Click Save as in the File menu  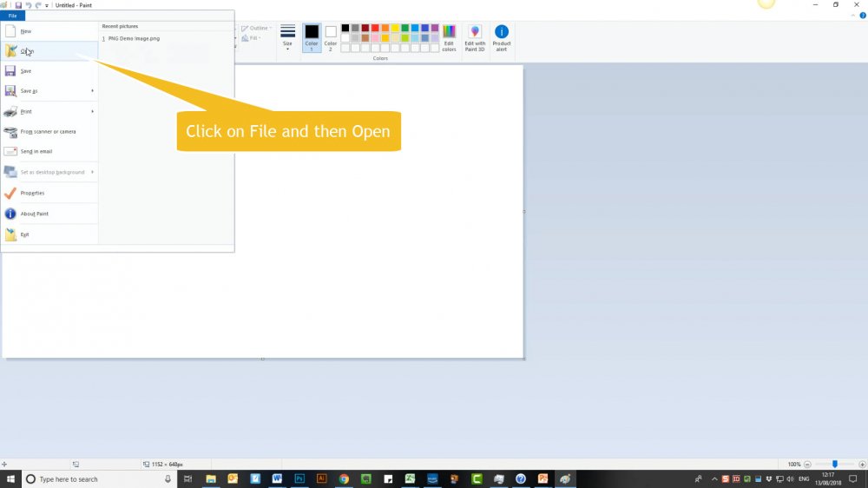(x=44, y=91)
